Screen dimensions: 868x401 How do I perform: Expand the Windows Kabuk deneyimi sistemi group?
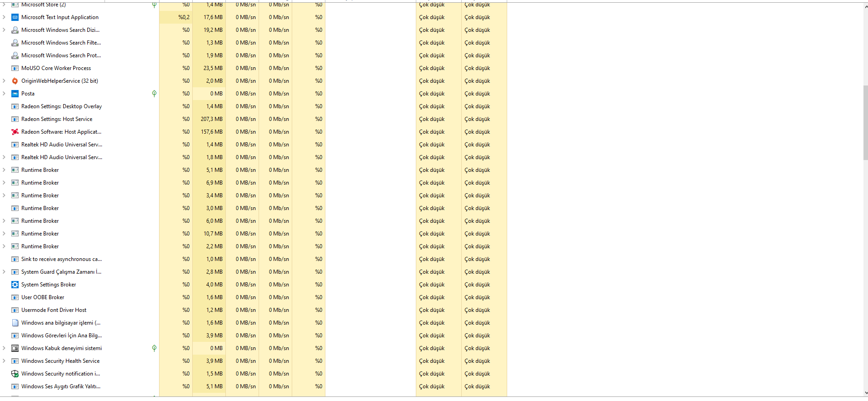(4, 348)
